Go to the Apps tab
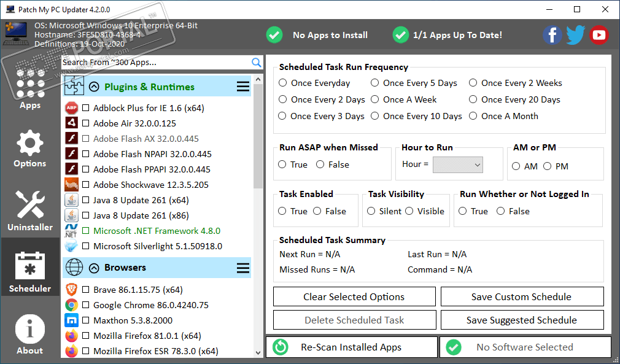Image resolution: width=620 pixels, height=364 pixels. (30, 88)
